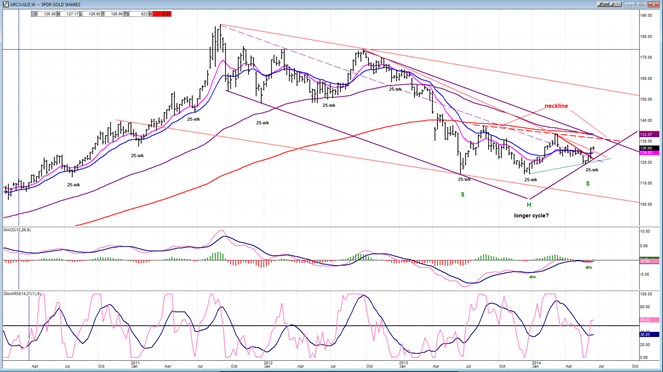Click the purple 133.07 price tag
Image resolution: width=663 pixels, height=372 pixels.
tap(649, 134)
